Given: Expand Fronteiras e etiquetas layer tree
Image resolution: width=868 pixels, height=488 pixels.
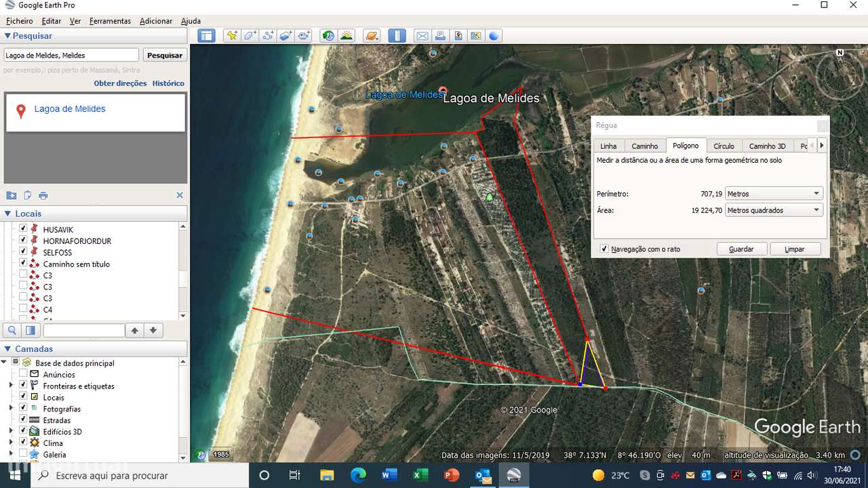Looking at the screenshot, I should (11, 386).
